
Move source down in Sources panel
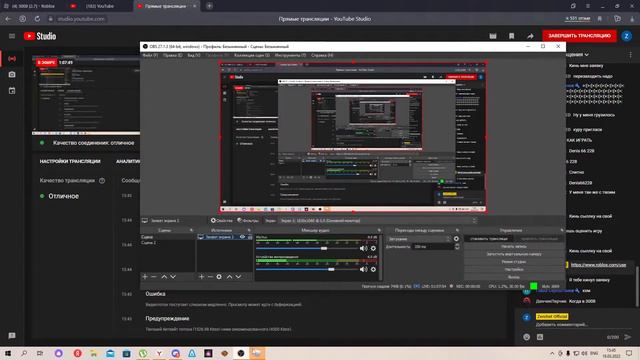(238, 277)
